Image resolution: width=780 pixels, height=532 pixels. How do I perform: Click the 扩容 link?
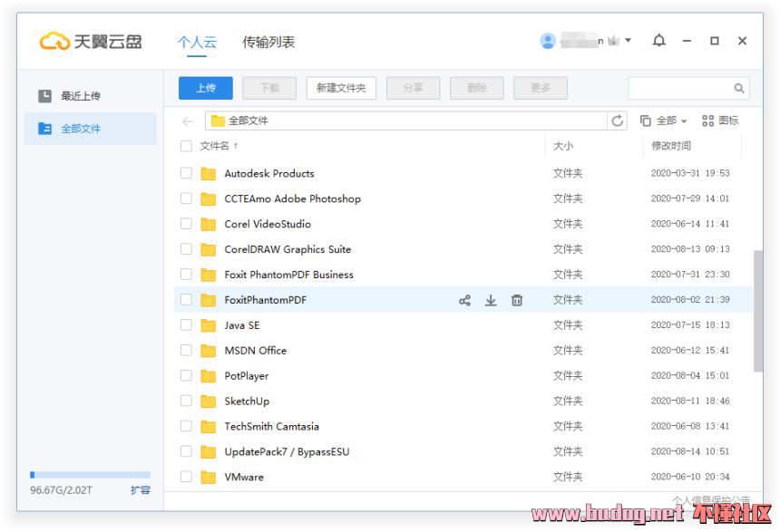tap(141, 490)
